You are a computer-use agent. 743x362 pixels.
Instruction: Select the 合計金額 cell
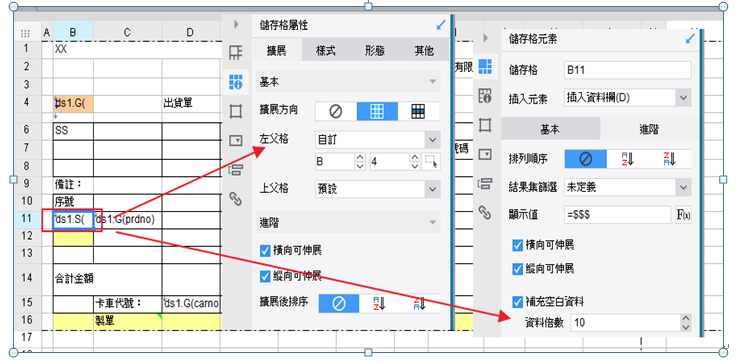click(x=107, y=279)
